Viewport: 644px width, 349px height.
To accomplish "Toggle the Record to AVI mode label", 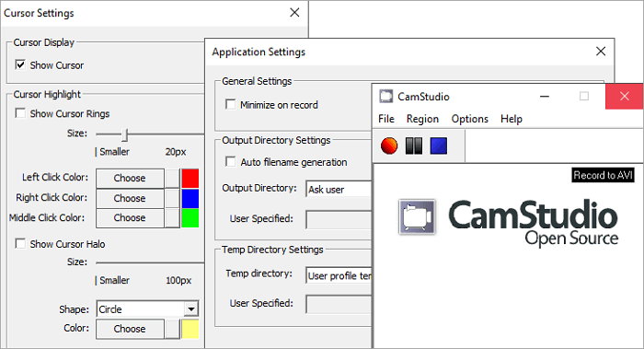I will (603, 175).
